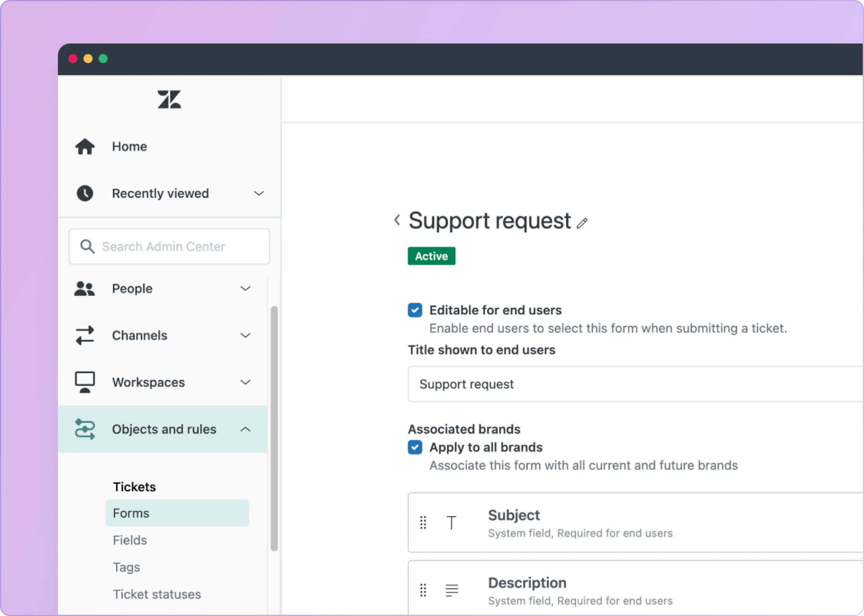Click the drag handle next to Subject field
The width and height of the screenshot is (864, 616).
click(424, 523)
